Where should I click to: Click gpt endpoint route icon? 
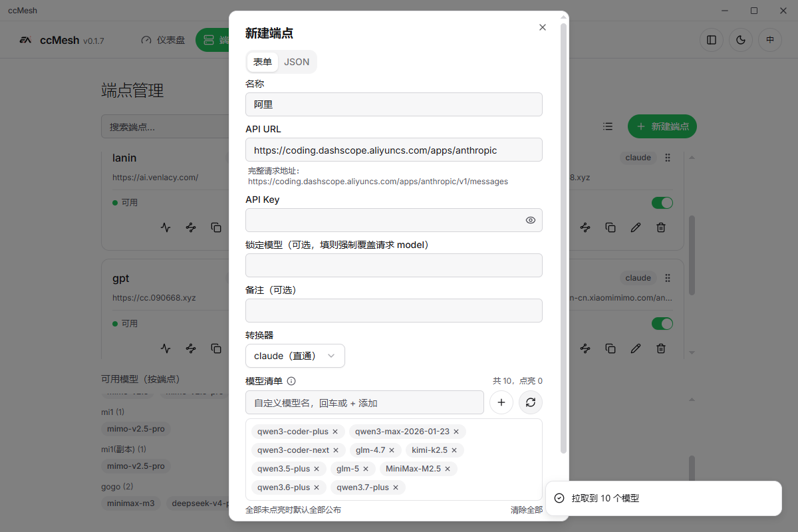pyautogui.click(x=191, y=348)
